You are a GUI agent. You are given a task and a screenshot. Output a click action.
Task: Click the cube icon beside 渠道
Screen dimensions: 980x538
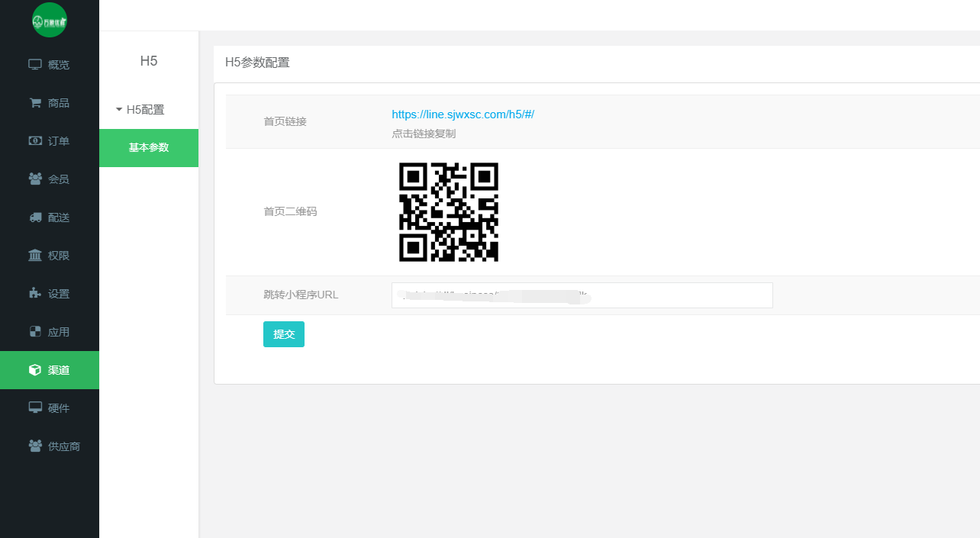[35, 370]
